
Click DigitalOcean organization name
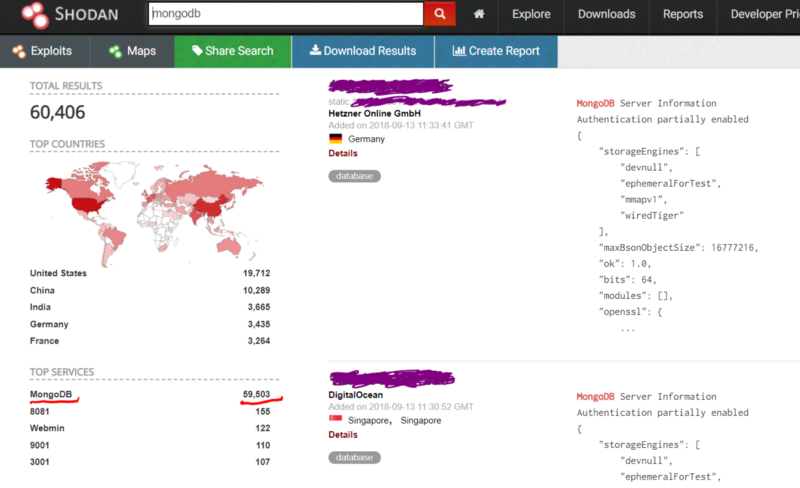(356, 395)
